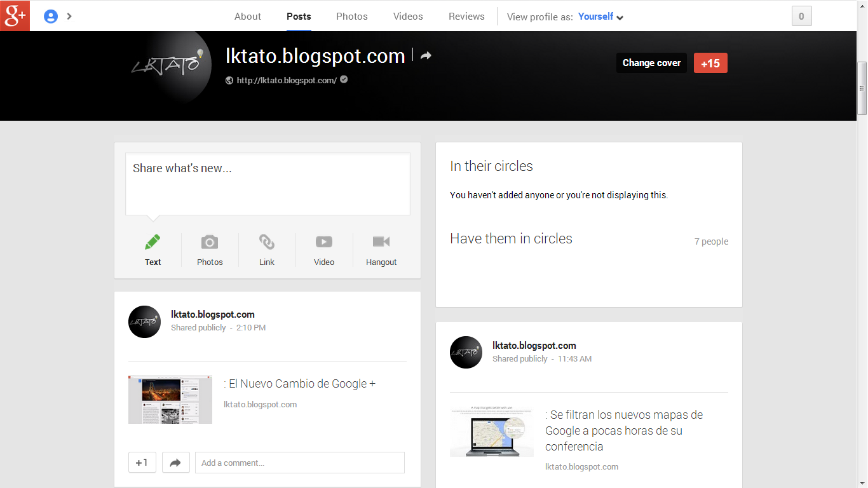Click the Change cover button
The width and height of the screenshot is (868, 488).
point(651,63)
